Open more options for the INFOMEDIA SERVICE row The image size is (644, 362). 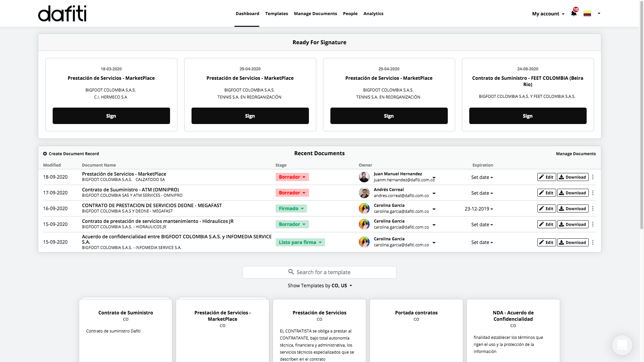593,242
